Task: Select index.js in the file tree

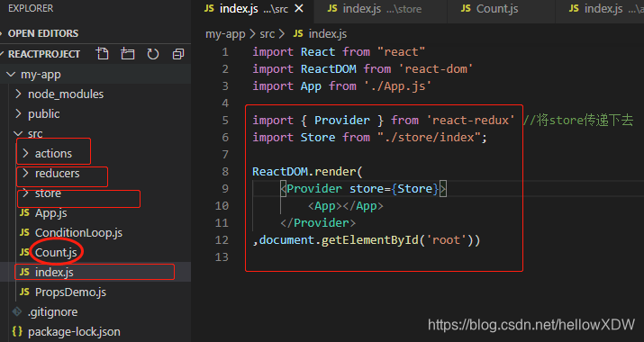Action: click(x=54, y=272)
